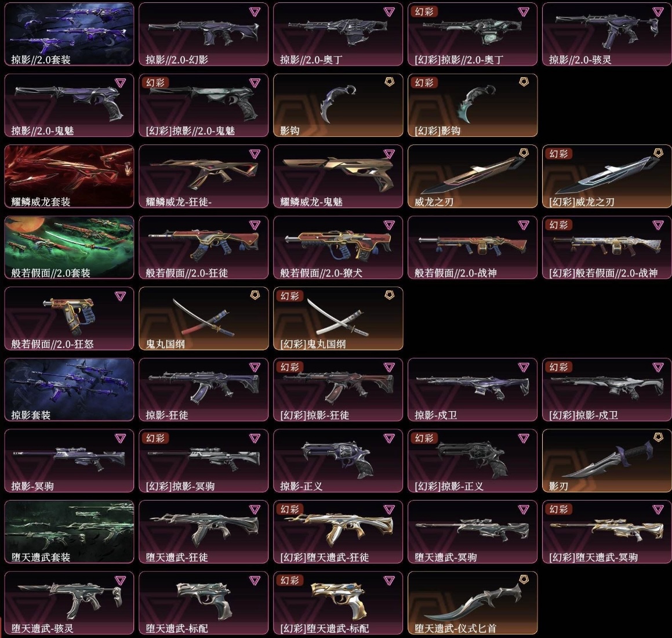Click the 幻彩 tag on [幻彩]掠影//2.0-奥丁

tap(423, 12)
